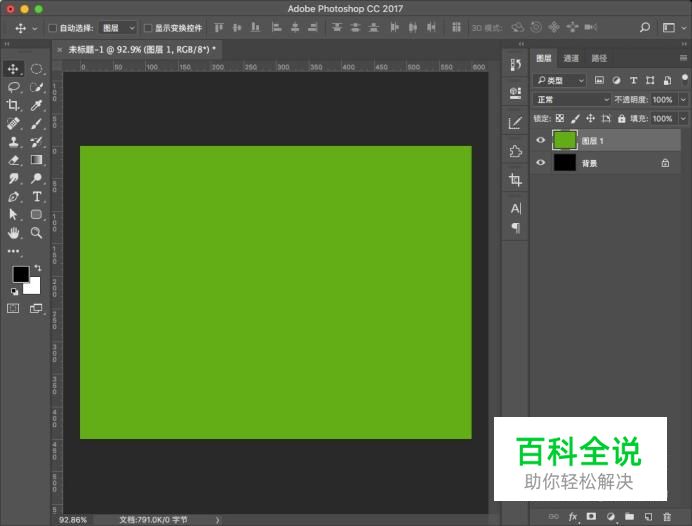Switch to the 通道 tab
This screenshot has width=692, height=526.
(x=571, y=59)
